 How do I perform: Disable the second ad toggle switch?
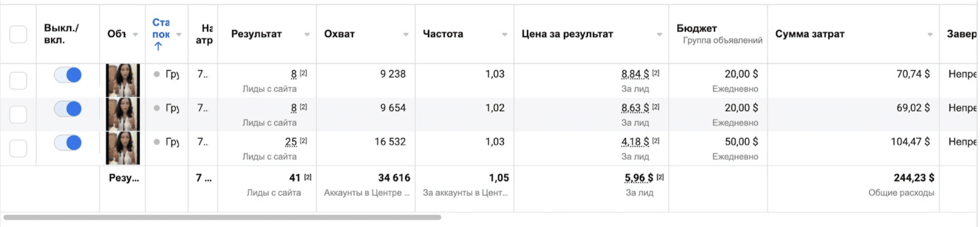point(68,108)
